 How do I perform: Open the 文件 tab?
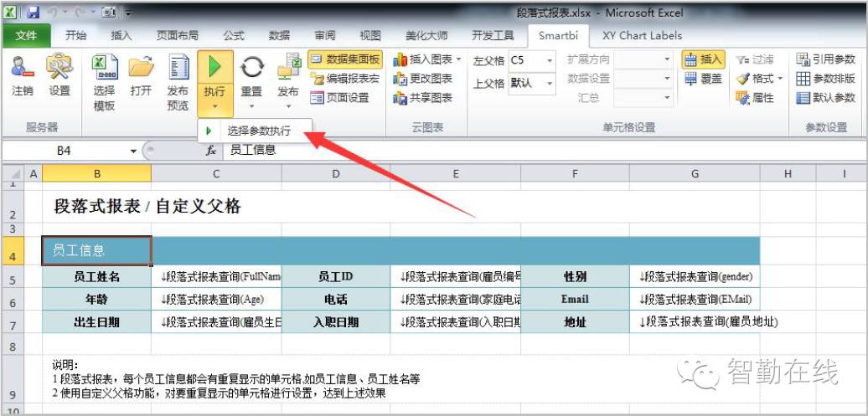(x=26, y=35)
